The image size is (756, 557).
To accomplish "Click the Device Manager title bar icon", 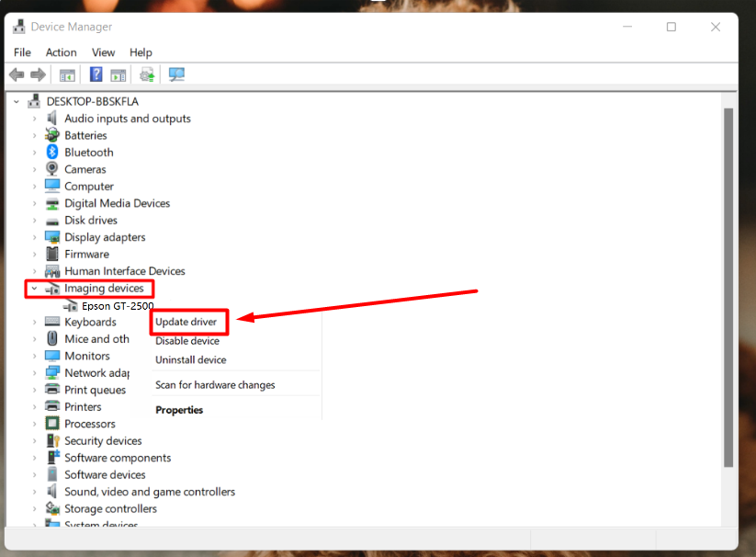I will click(x=18, y=27).
